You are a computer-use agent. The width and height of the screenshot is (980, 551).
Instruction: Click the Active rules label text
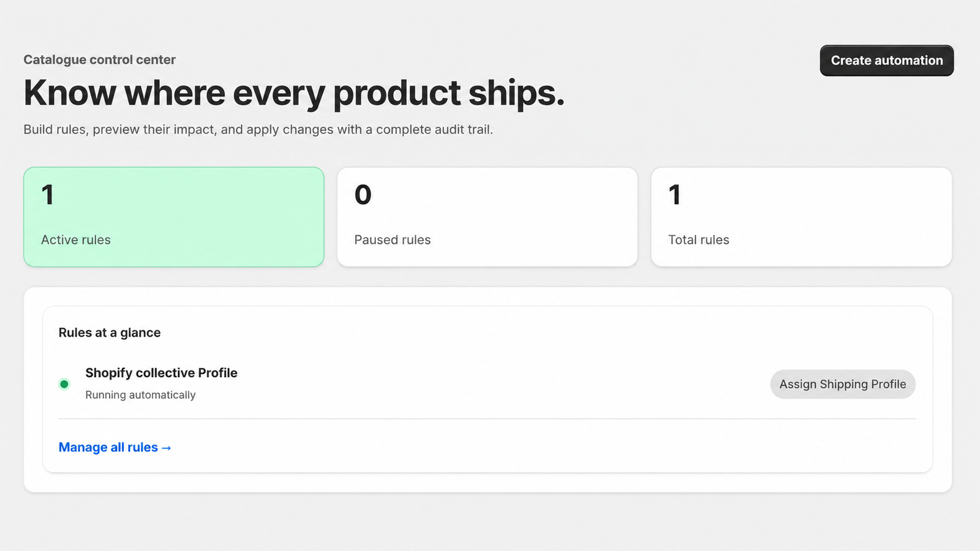[x=76, y=240]
